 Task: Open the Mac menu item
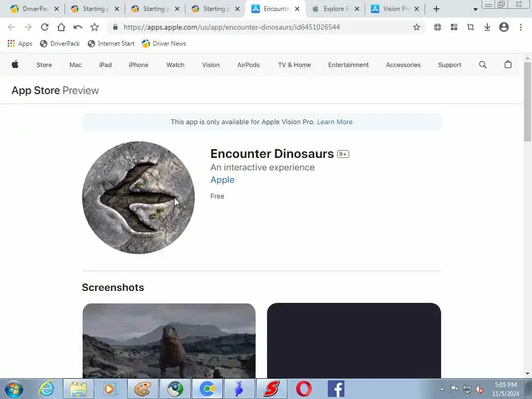[x=75, y=65]
